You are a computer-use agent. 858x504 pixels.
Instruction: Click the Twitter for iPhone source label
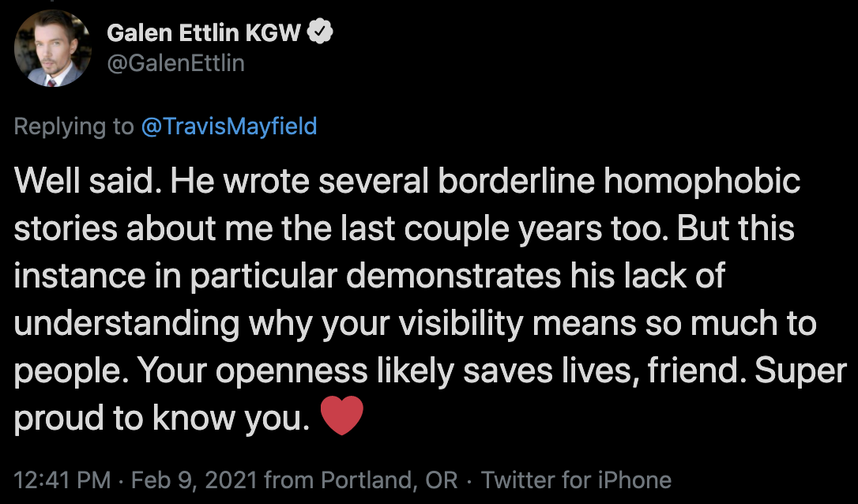coord(576,480)
